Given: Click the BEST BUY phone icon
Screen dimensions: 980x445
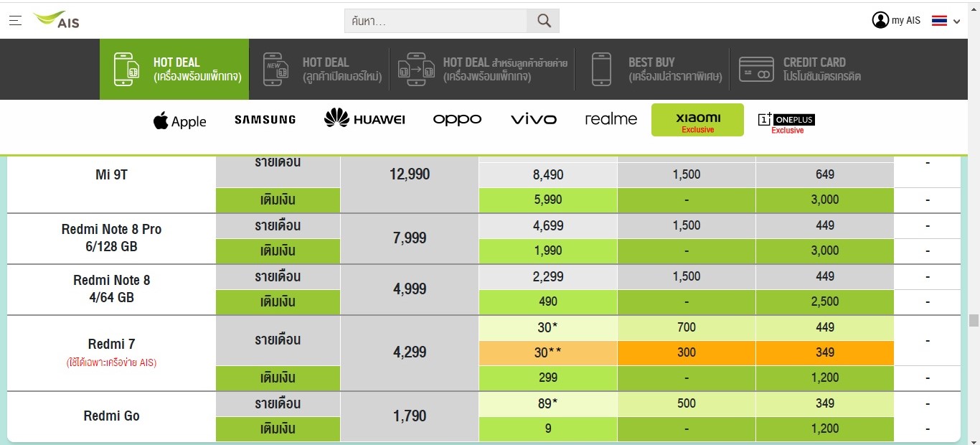Looking at the screenshot, I should point(601,70).
